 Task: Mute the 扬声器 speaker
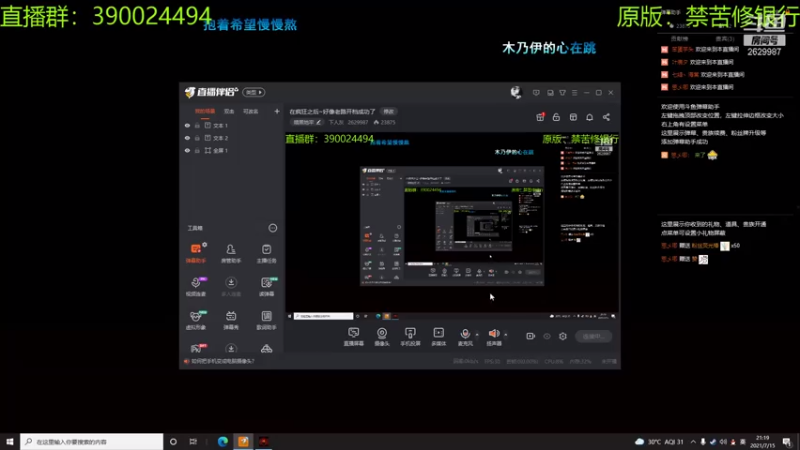click(x=493, y=337)
